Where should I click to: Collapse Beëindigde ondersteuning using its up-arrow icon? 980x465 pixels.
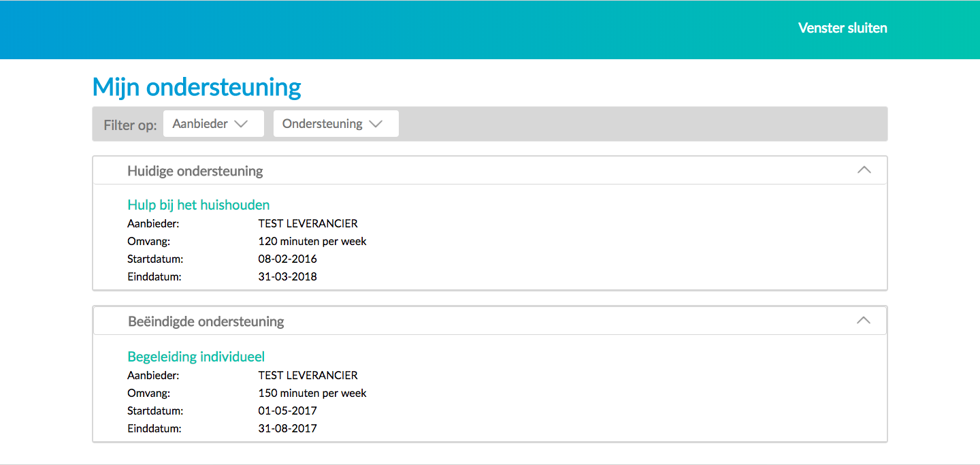point(864,321)
